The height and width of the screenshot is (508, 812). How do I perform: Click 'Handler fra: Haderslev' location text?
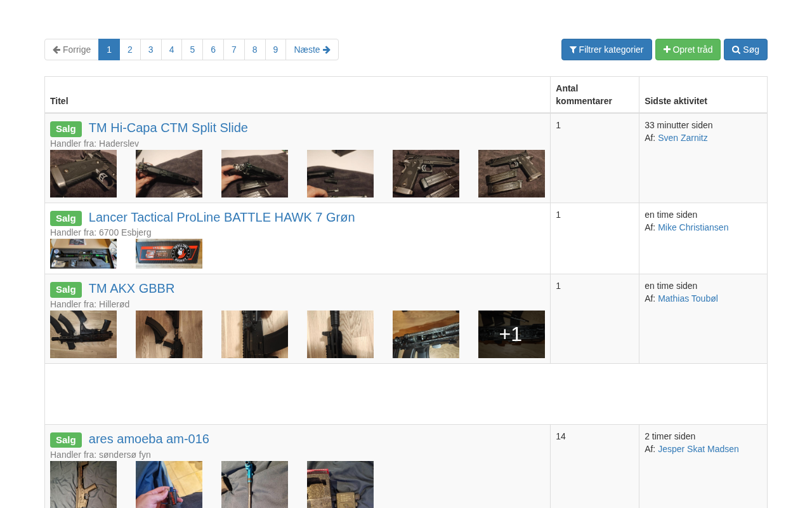coord(95,144)
